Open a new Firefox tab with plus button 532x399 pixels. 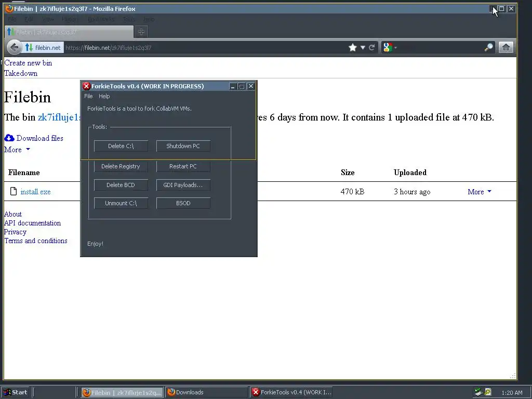click(141, 32)
